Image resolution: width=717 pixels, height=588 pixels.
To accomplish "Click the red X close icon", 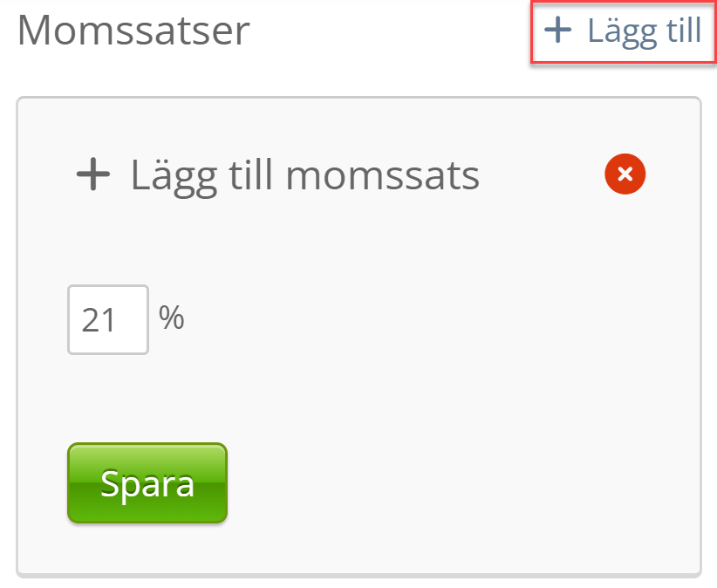I will coord(625,174).
